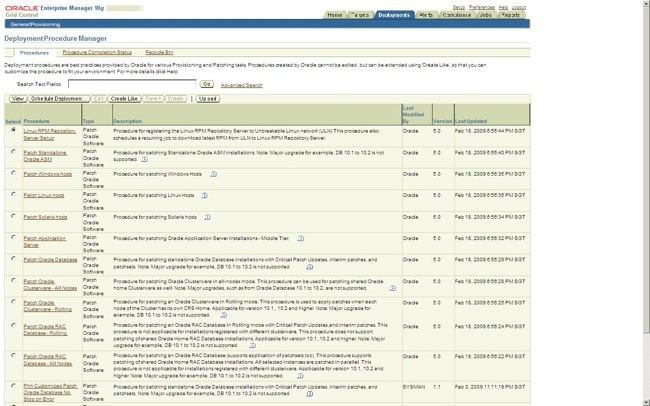The width and height of the screenshot is (650, 406).
Task: Open Patch Oracle RAC Database - All Nodes link
Action: tap(48, 360)
